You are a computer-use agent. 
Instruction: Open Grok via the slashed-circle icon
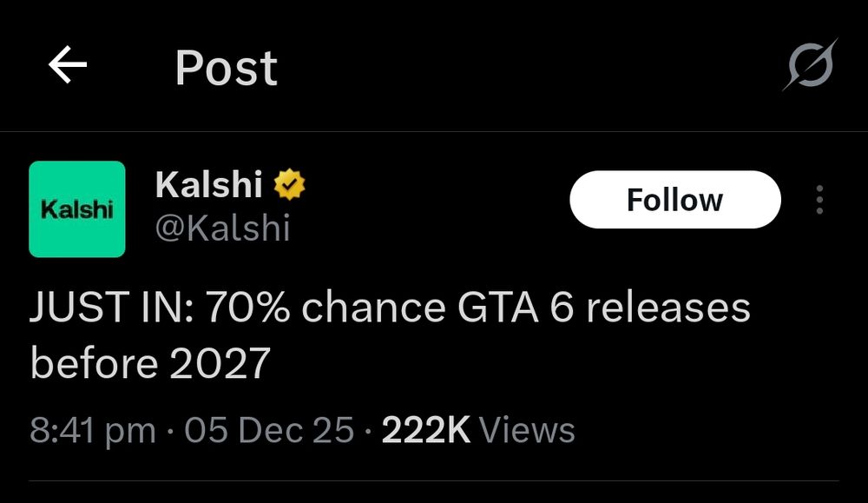click(811, 65)
